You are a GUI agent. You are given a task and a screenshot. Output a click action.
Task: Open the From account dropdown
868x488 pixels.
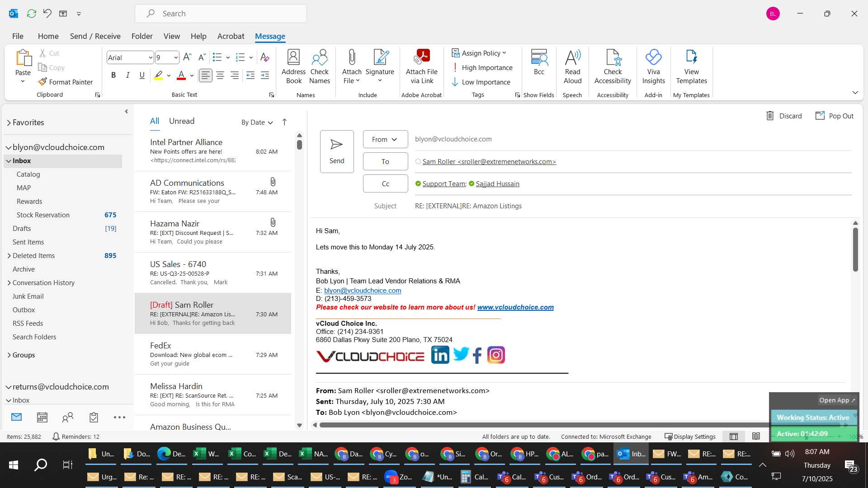[x=385, y=139]
